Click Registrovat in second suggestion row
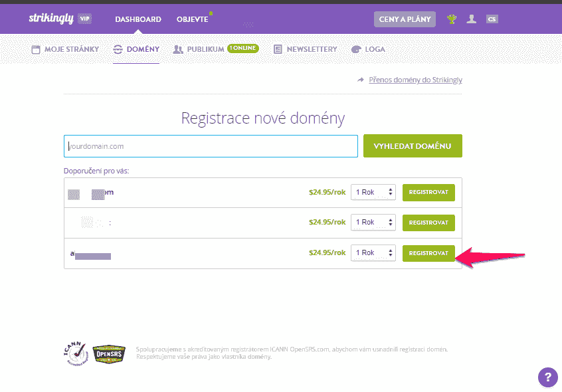 tap(428, 223)
